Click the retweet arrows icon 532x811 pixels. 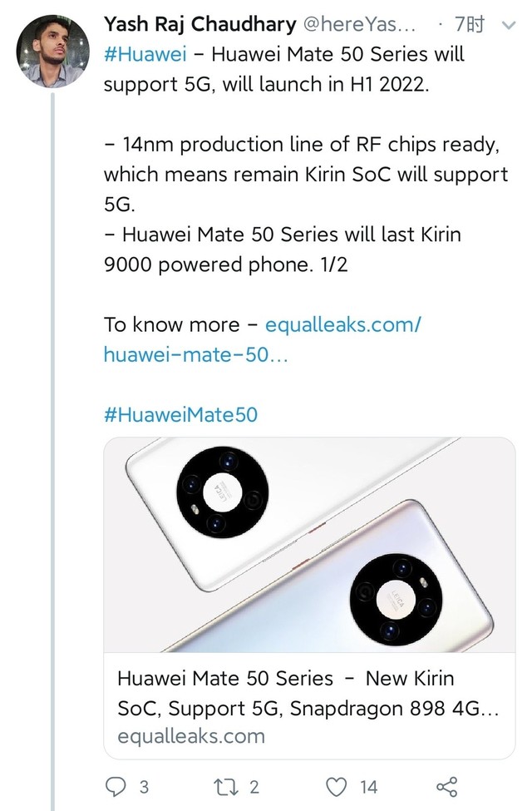[226, 786]
